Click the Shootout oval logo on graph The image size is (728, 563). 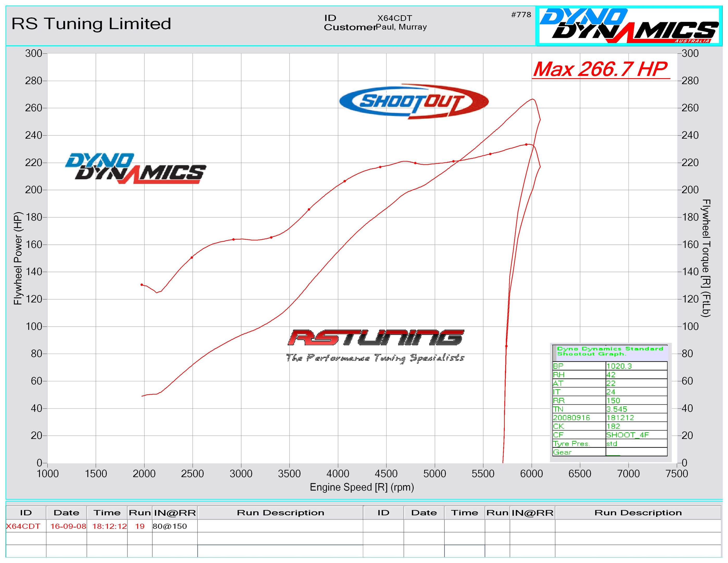(414, 101)
